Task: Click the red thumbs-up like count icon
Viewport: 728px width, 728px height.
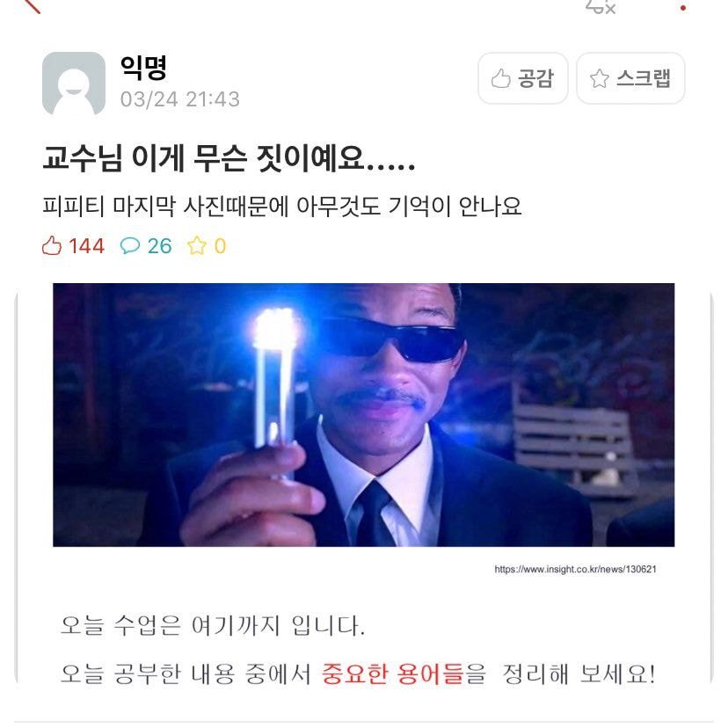Action: click(x=52, y=245)
